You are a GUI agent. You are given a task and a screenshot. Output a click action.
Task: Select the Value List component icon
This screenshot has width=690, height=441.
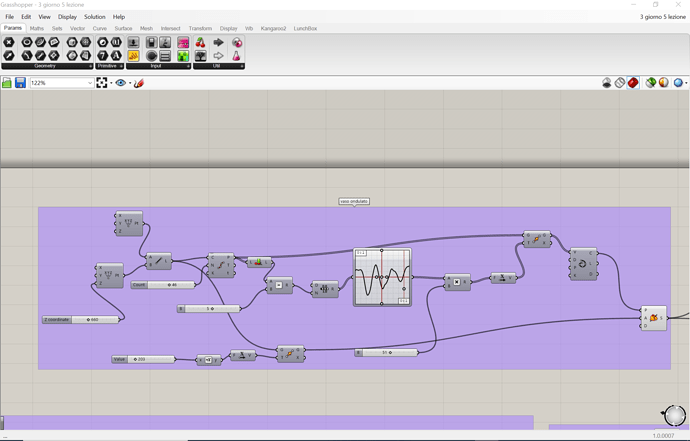pyautogui.click(x=165, y=56)
